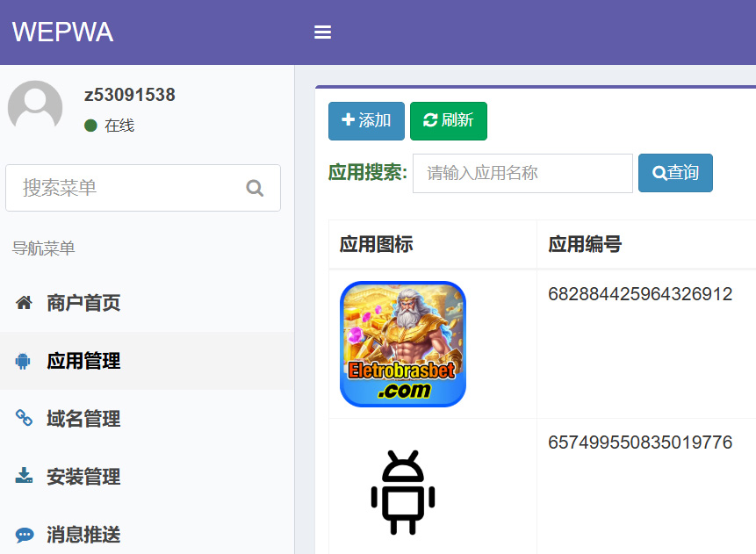Image resolution: width=756 pixels, height=554 pixels.
Task: Open the Eletrobrasbet.com app icon thumbnail
Action: point(403,344)
